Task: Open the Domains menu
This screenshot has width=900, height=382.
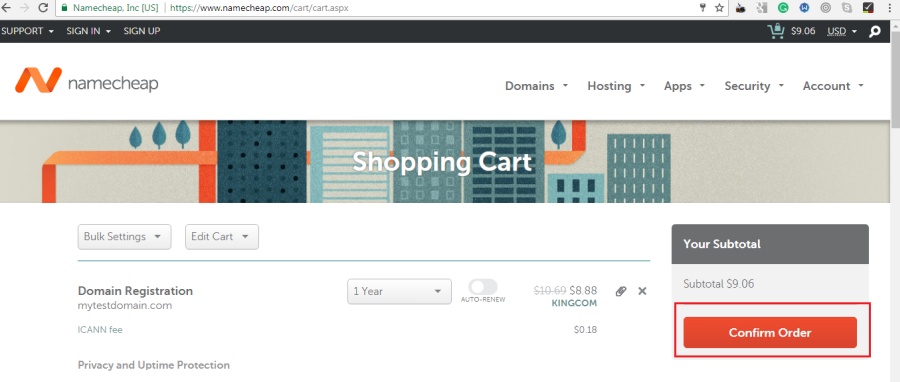Action: point(536,86)
